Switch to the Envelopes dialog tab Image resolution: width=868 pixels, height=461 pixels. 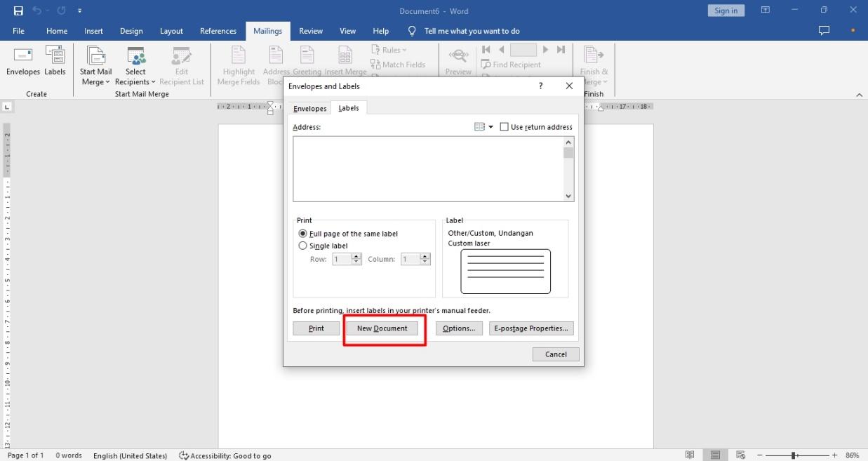[x=309, y=109]
